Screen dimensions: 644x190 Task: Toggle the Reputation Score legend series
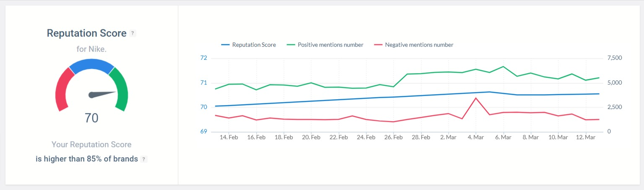coord(248,45)
